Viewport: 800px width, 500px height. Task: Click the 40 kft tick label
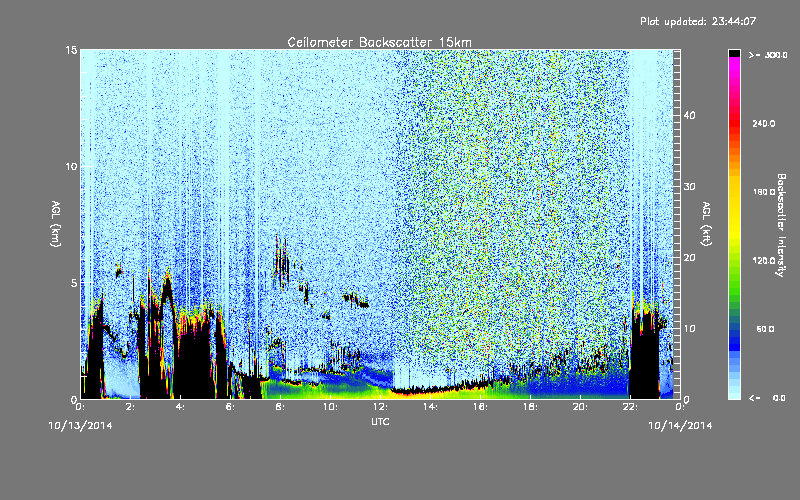tap(689, 115)
